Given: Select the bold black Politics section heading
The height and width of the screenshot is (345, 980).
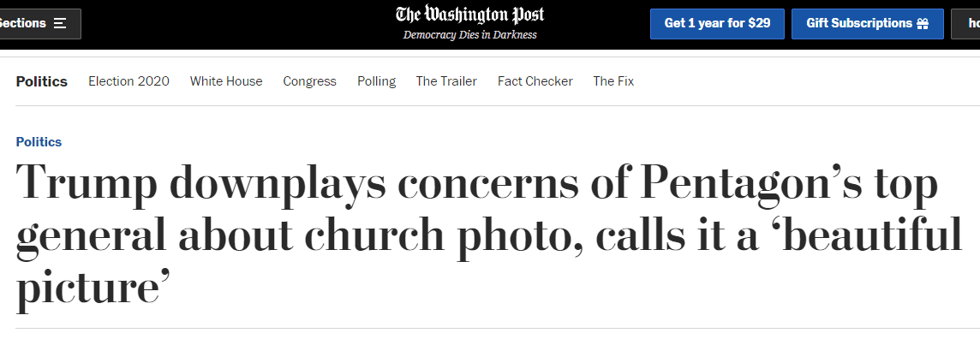Looking at the screenshot, I should click(x=41, y=81).
